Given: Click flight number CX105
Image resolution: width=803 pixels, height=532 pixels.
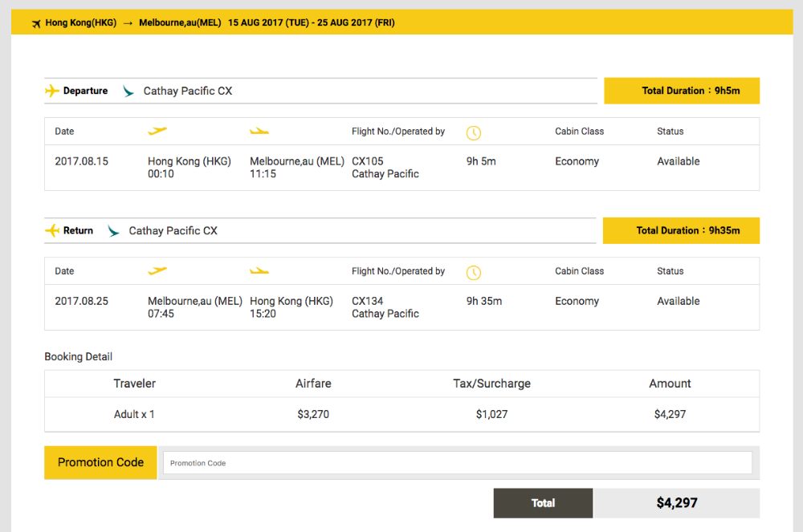Looking at the screenshot, I should [367, 161].
